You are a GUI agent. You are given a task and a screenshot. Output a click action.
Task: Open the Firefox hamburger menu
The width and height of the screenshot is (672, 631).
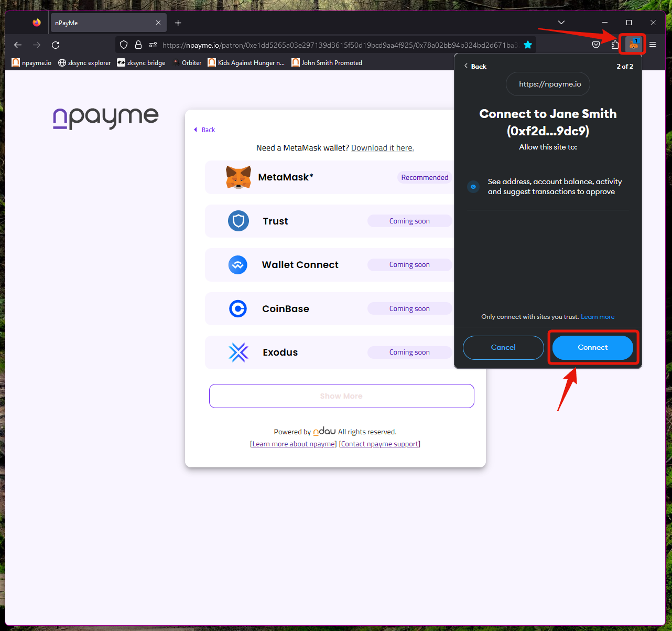pyautogui.click(x=653, y=45)
